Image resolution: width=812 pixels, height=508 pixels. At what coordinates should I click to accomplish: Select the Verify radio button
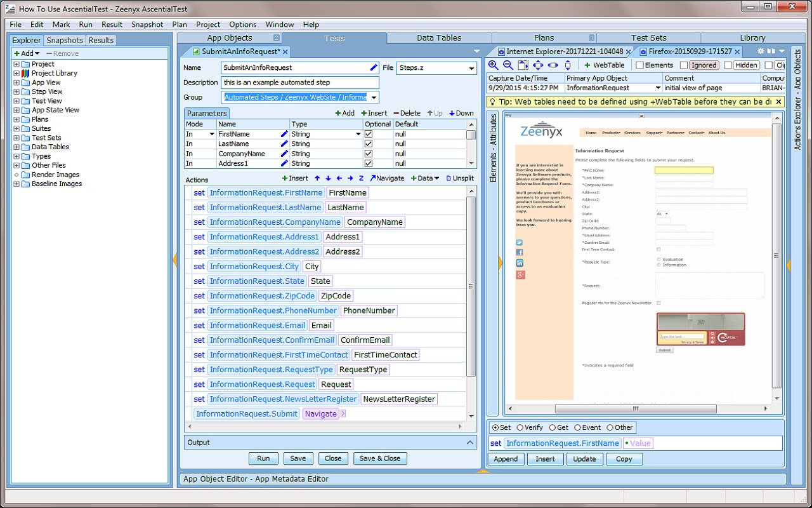(x=520, y=427)
